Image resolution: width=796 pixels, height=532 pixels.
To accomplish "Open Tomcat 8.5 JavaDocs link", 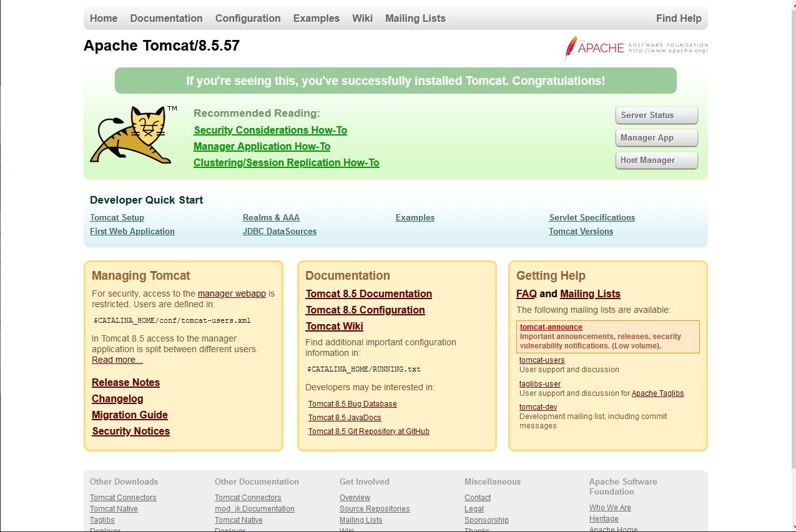I will pyautogui.click(x=345, y=418).
